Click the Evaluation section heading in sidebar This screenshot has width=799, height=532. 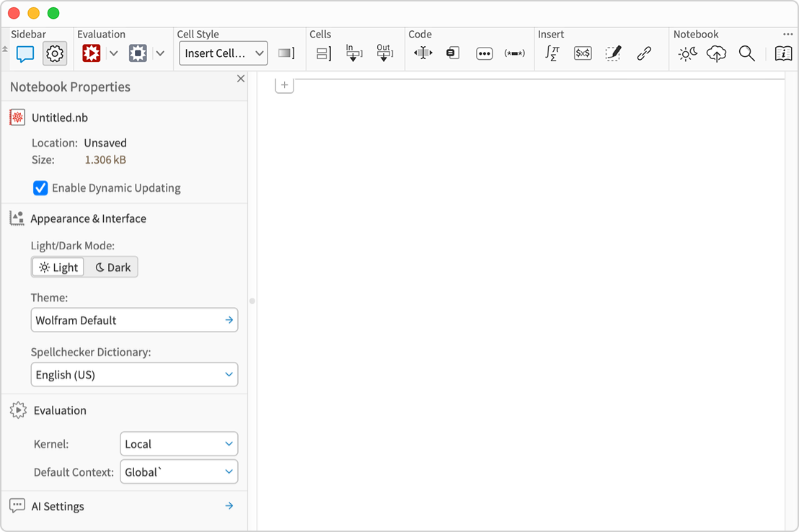(x=60, y=410)
